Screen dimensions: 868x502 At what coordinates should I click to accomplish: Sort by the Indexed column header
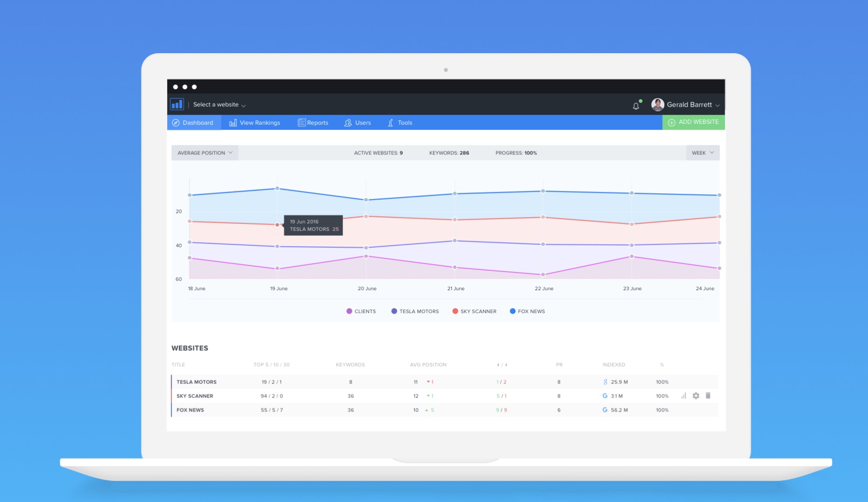click(614, 365)
